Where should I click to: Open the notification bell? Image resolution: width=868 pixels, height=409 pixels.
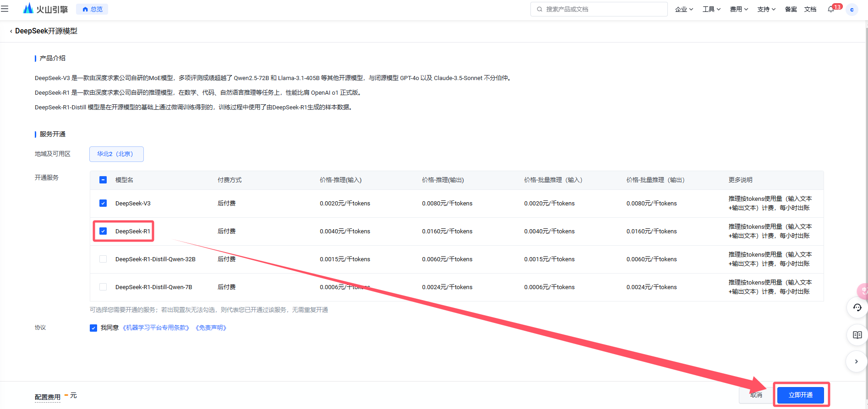pos(831,9)
